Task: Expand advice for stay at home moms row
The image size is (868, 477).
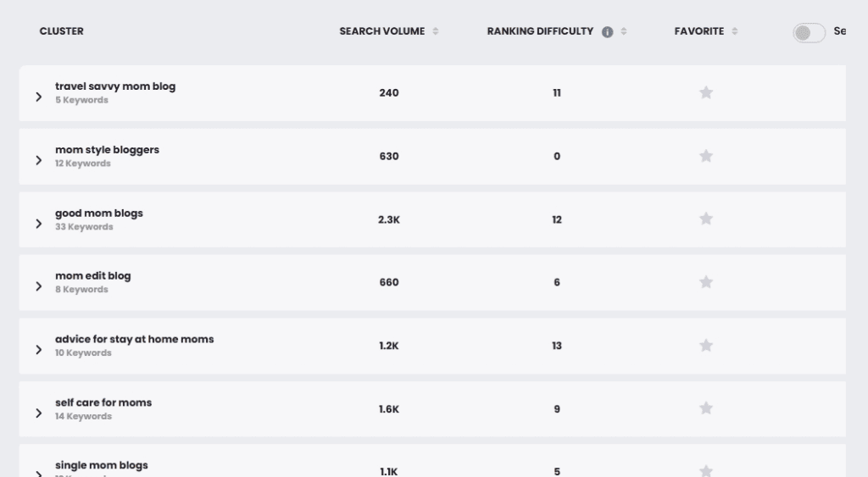Action: tap(38, 350)
